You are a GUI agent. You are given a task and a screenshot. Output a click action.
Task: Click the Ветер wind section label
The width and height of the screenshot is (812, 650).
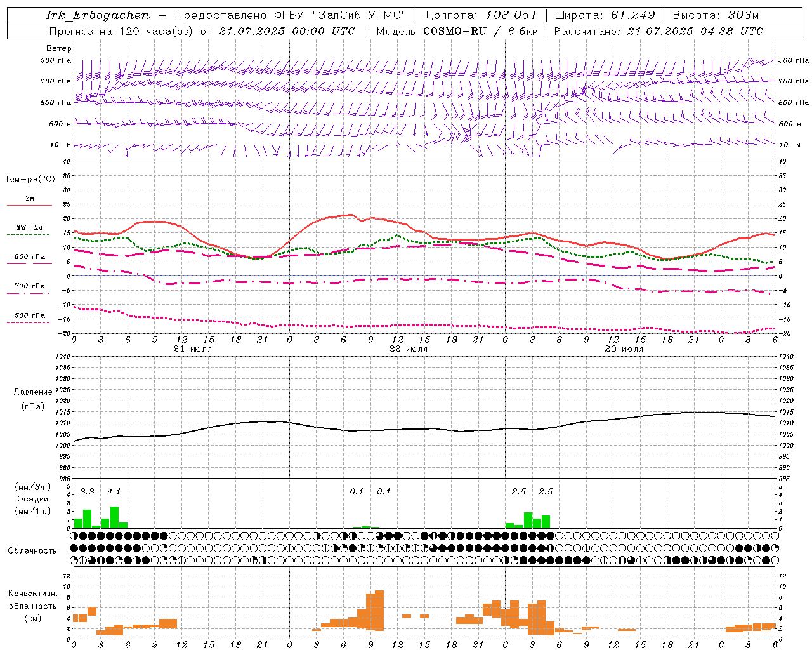[x=59, y=48]
